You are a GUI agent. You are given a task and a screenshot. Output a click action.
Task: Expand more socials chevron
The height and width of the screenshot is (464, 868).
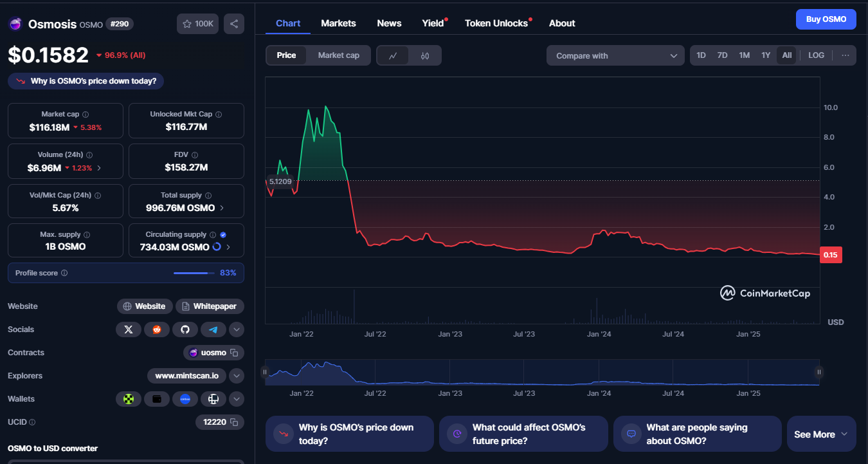coord(237,329)
